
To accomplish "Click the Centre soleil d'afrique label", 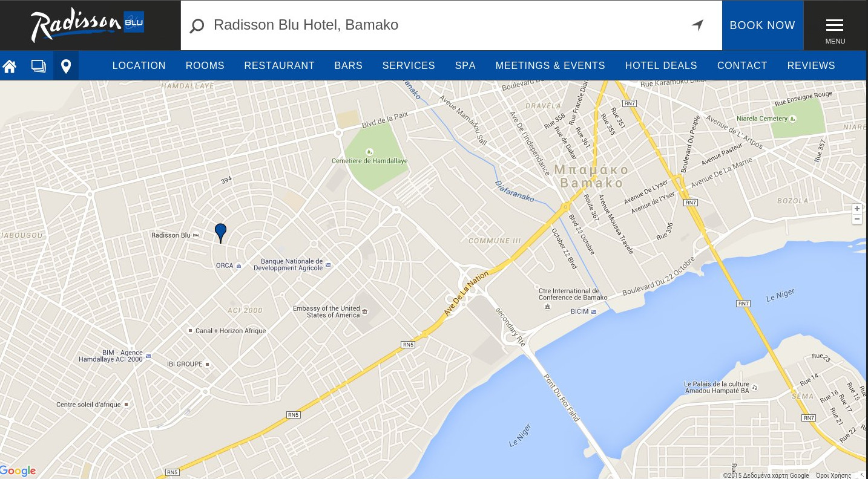I will coord(88,405).
